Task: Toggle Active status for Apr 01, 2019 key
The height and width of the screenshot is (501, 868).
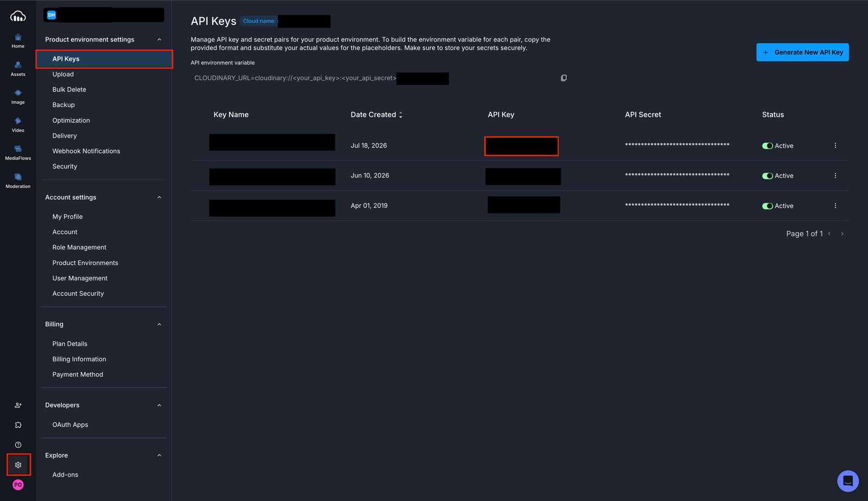Action: (x=767, y=206)
